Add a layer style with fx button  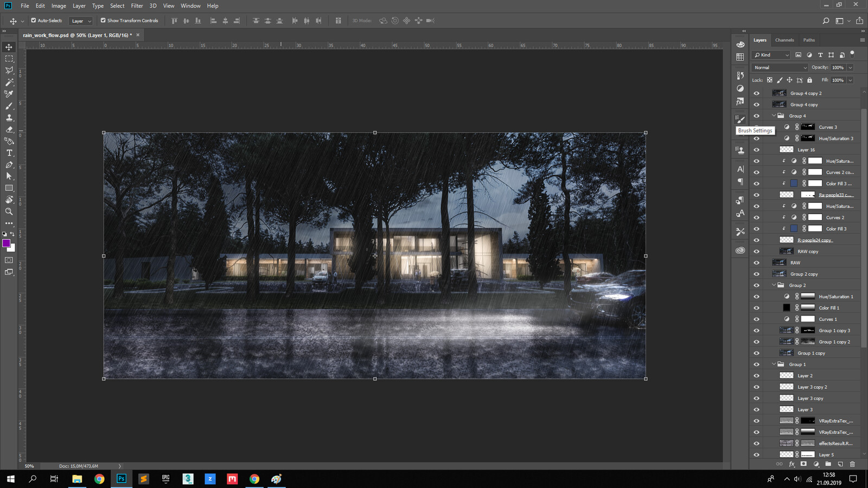792,464
